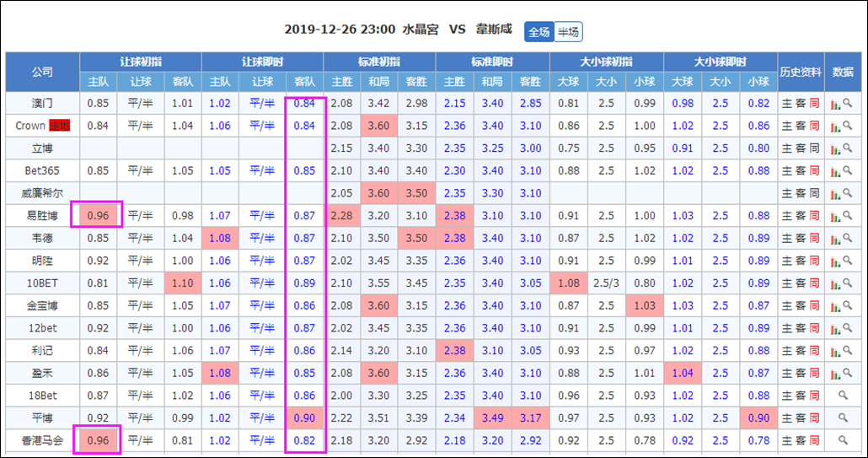Screen dimensions: 868x458
Task: Click 易胜博 highlighted initial home-win 2.28
Action: pyautogui.click(x=341, y=215)
